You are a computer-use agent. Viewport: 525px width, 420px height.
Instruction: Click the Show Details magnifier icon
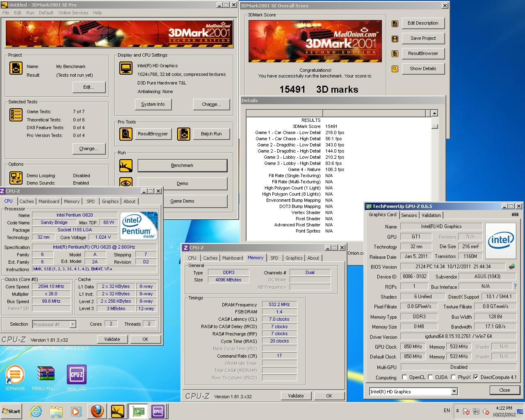[395, 69]
